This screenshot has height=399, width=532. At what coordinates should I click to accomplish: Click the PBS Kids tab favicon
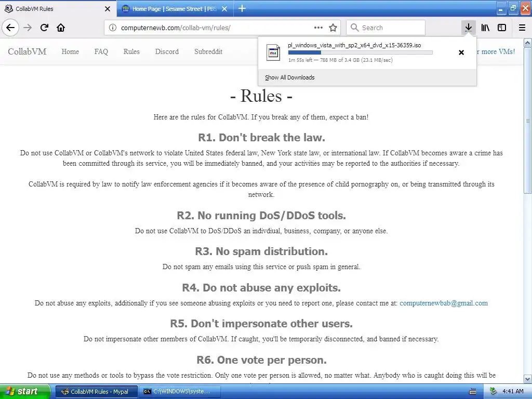[126, 8]
